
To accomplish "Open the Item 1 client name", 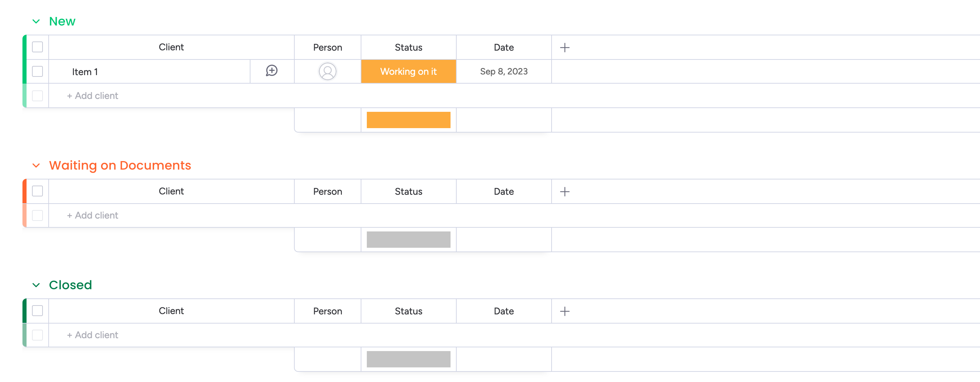I will [85, 72].
